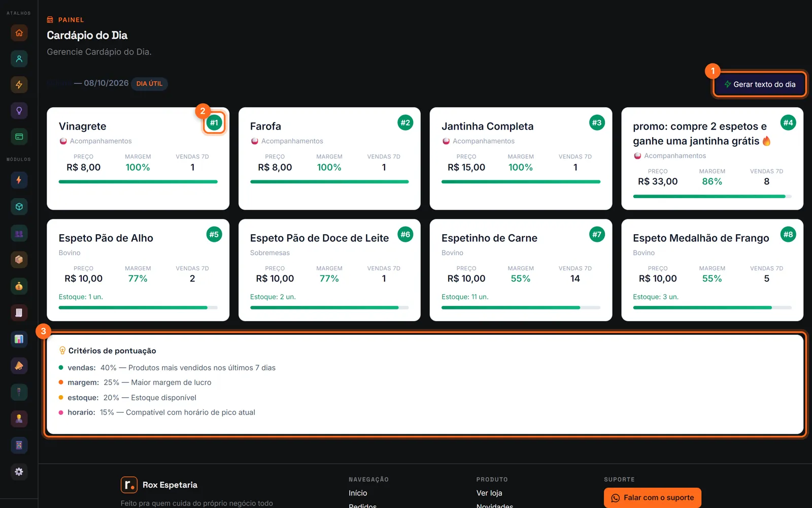
Task: Click the yellow lightning shortcut icon
Action: tap(19, 85)
